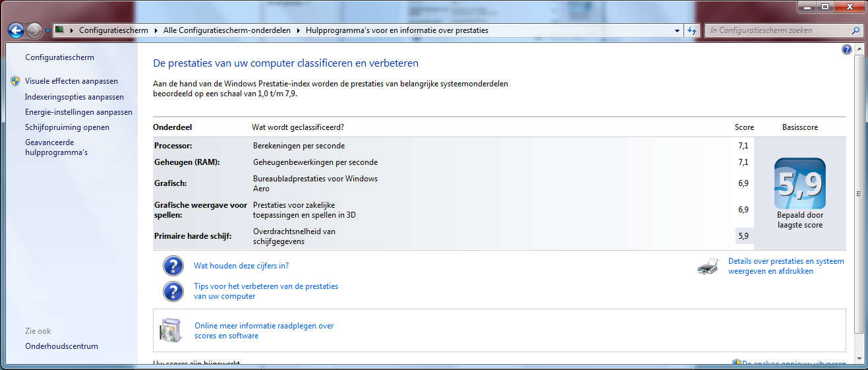This screenshot has width=868, height=370.
Task: Expand chevron after Configuratiescherm breadcrumb
Action: pos(156,30)
